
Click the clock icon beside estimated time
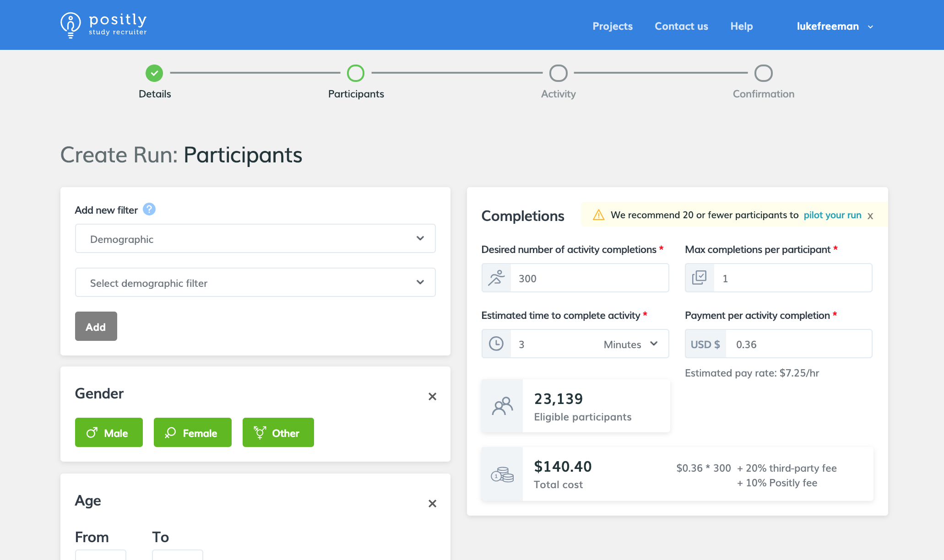pos(496,344)
